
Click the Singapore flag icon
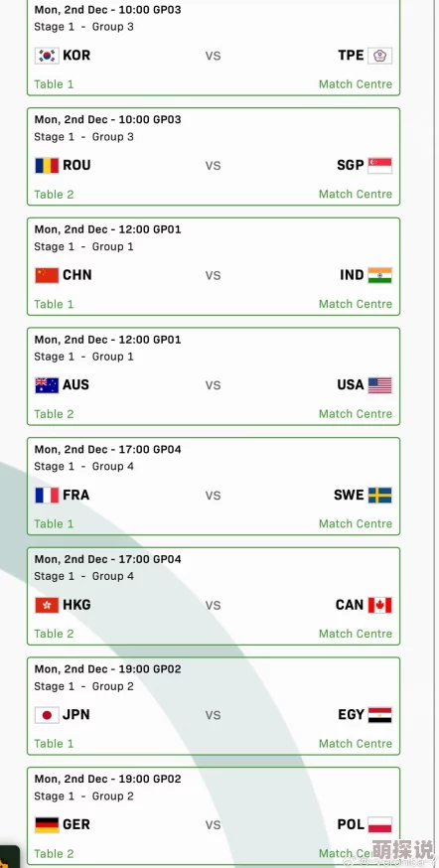[379, 166]
